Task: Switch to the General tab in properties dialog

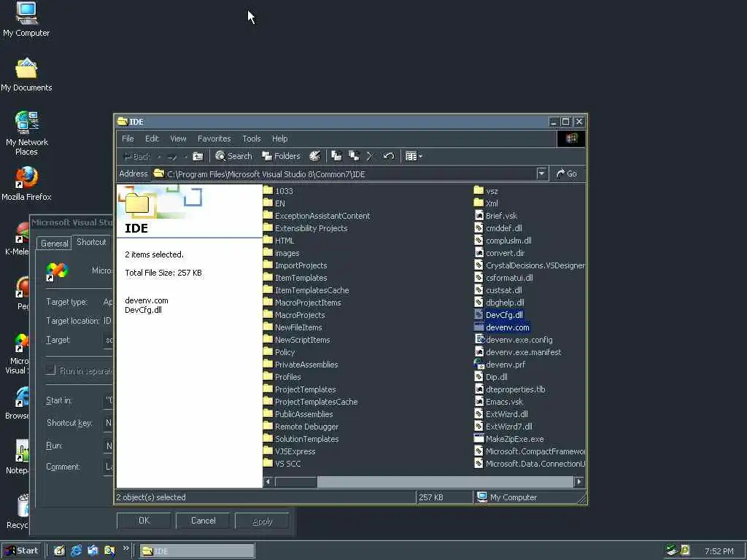Action: point(54,244)
